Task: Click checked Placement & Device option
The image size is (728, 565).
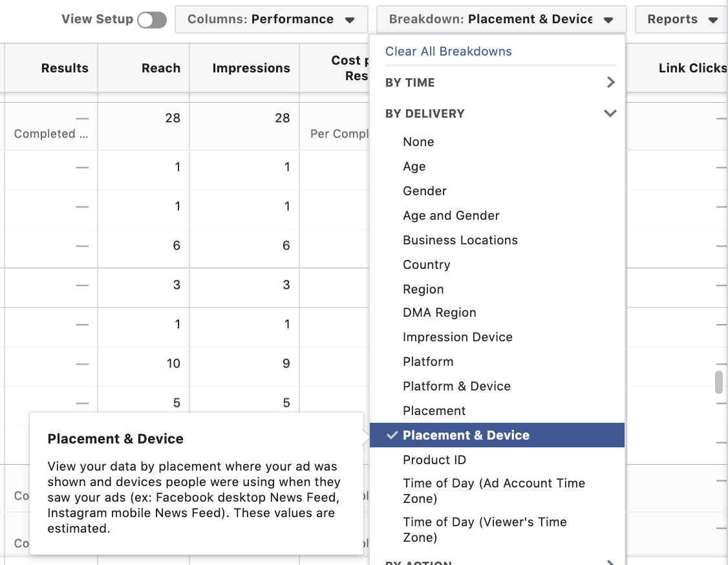Action: [x=497, y=435]
